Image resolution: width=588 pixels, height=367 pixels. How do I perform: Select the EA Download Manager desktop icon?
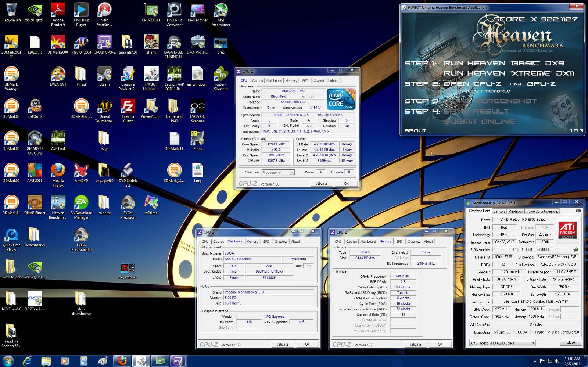click(x=81, y=208)
